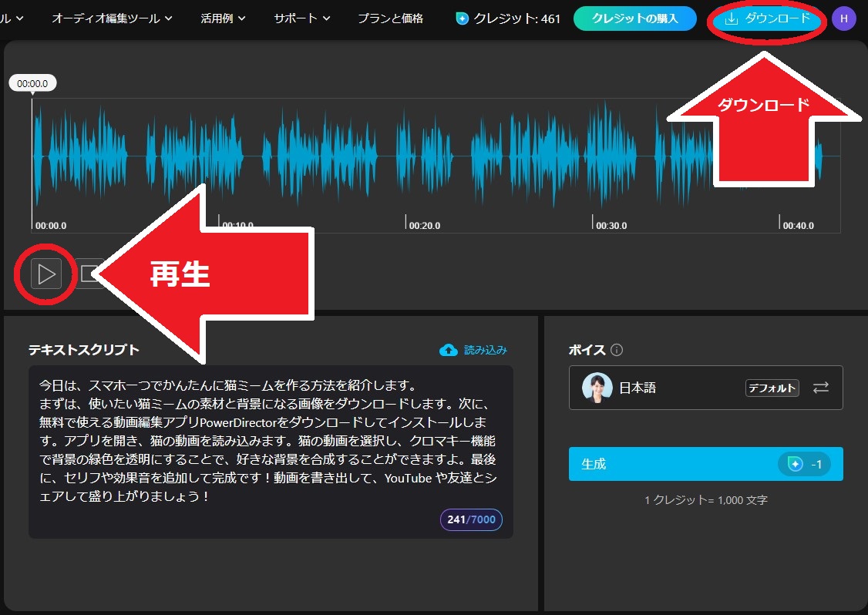Open the オーディオ編集ツール menu

pos(112,18)
